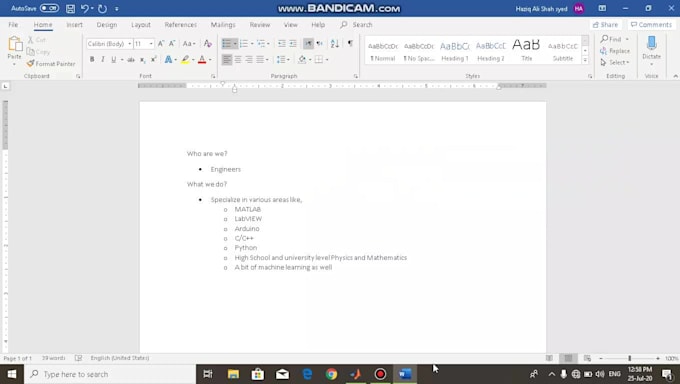Open the Layout tab

pyautogui.click(x=141, y=25)
